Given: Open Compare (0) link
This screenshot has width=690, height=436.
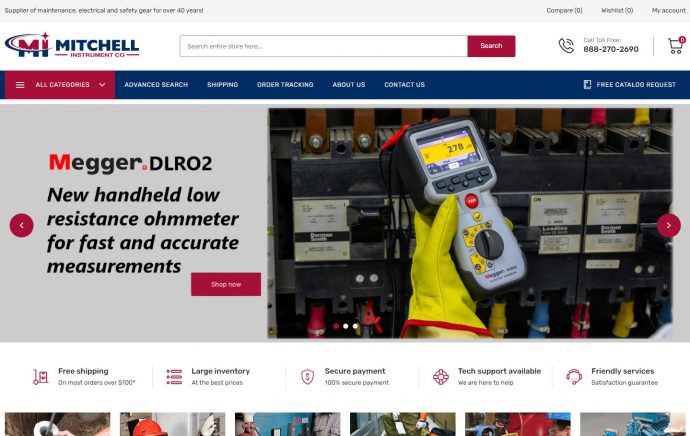Looking at the screenshot, I should pyautogui.click(x=564, y=10).
